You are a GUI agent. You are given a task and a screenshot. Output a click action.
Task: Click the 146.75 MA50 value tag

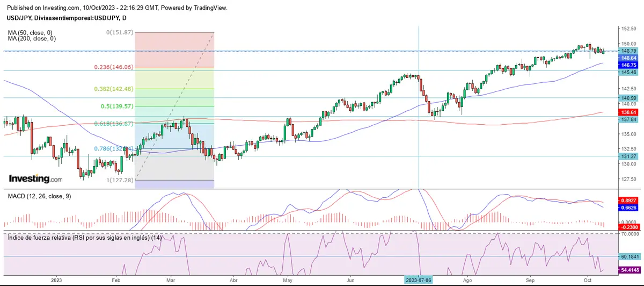tap(628, 64)
